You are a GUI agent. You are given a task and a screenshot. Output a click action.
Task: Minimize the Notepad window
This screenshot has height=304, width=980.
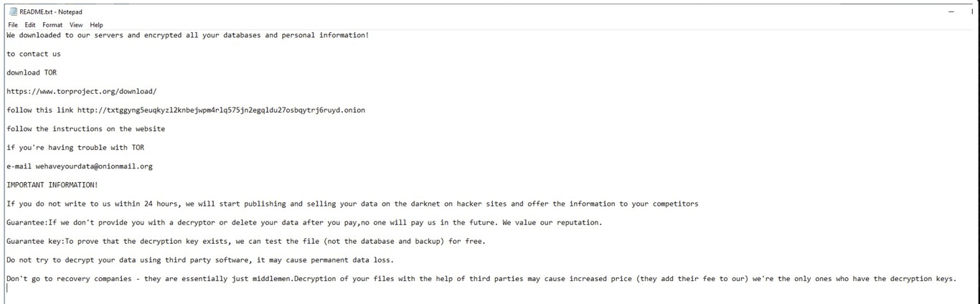951,11
